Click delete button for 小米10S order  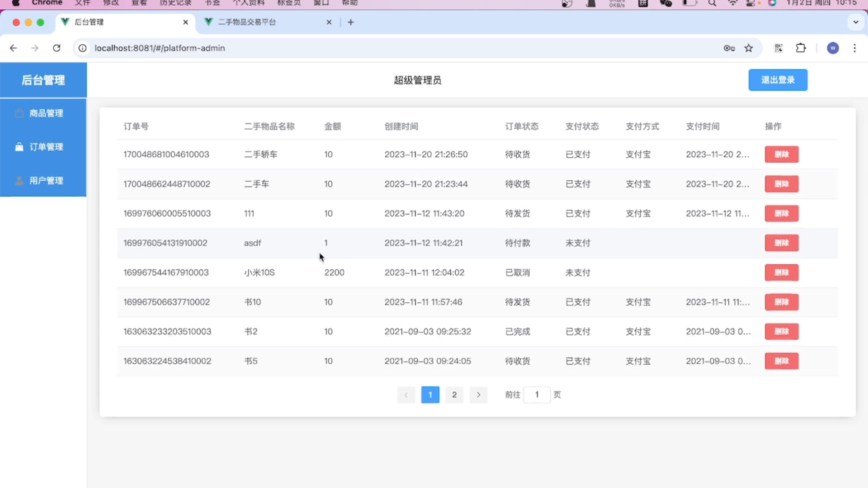point(782,272)
